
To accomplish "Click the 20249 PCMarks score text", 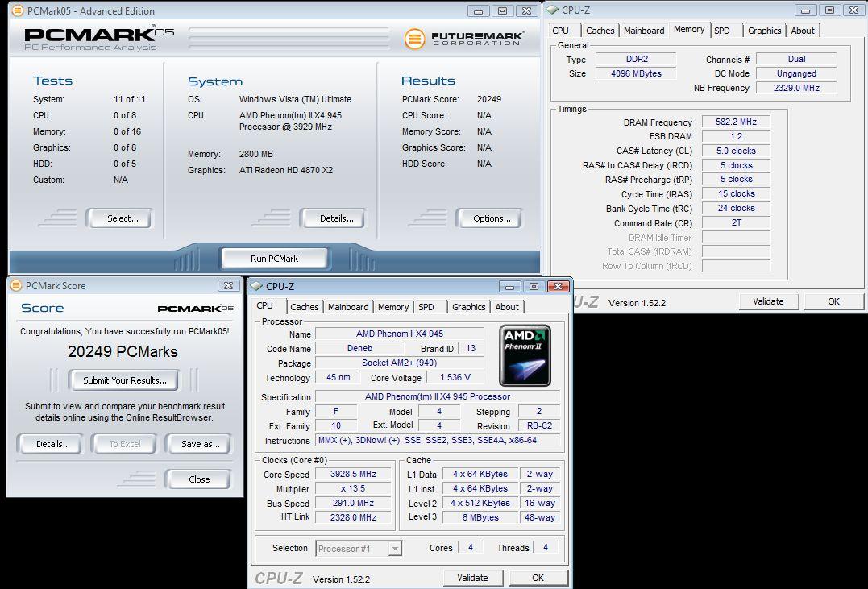I will pyautogui.click(x=123, y=352).
